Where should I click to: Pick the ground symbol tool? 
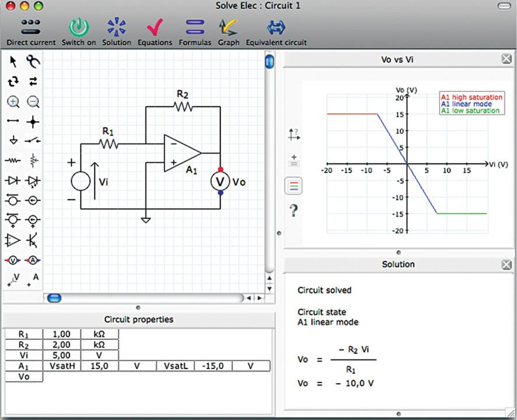tap(13, 142)
